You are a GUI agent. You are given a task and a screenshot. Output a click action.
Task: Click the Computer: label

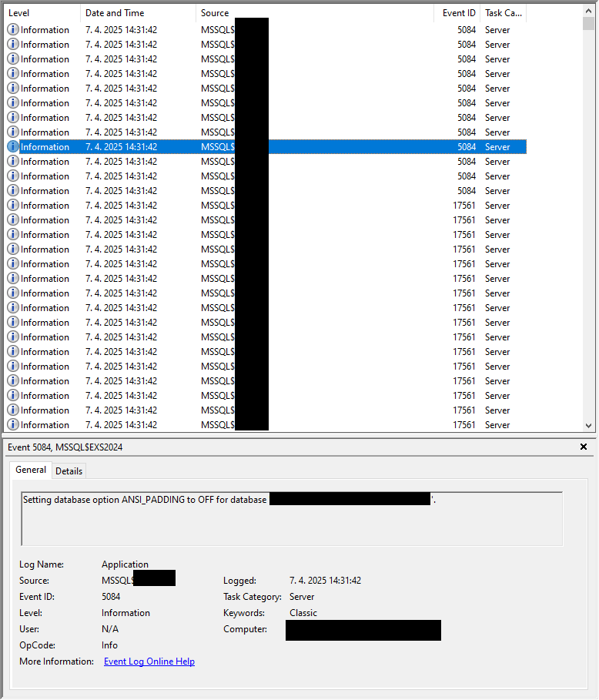point(245,629)
